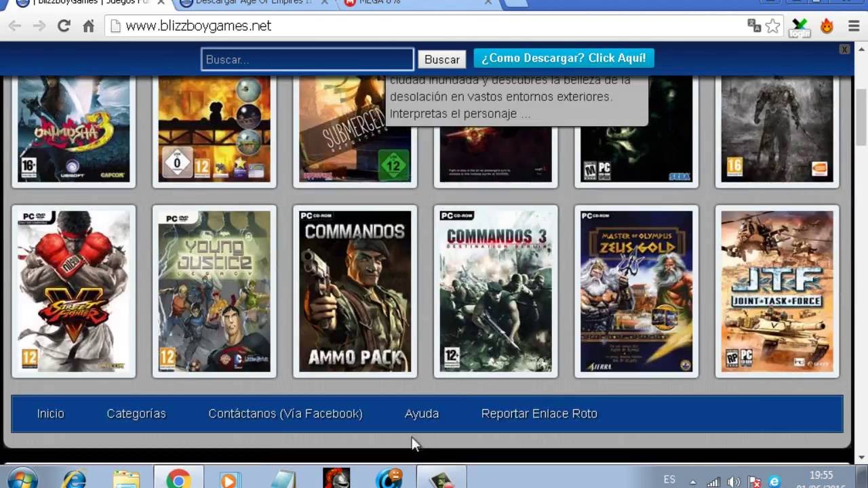Image resolution: width=868 pixels, height=488 pixels.
Task: Click the ES language indicator
Action: 669,480
